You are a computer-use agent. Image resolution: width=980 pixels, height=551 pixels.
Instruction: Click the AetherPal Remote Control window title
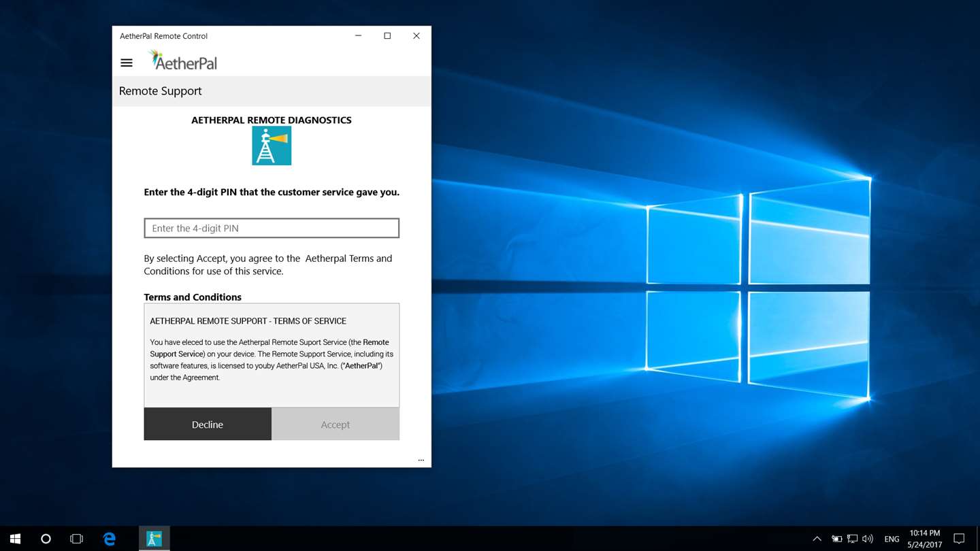163,36
